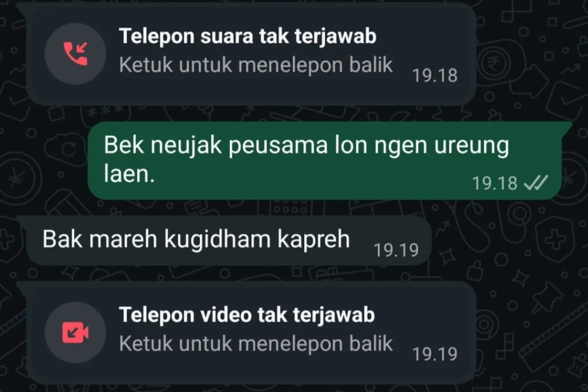The width and height of the screenshot is (588, 392).
Task: Click the double check mark read receipt
Action: [536, 183]
